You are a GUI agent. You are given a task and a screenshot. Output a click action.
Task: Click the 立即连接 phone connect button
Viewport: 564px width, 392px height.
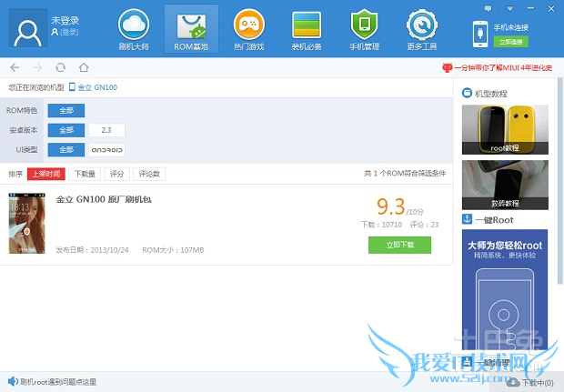coord(512,42)
